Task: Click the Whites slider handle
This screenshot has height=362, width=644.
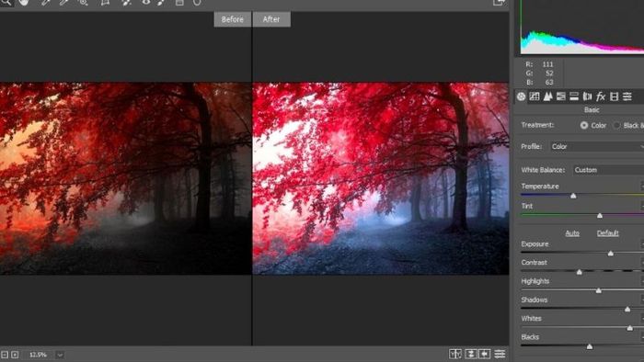Action: [630, 328]
